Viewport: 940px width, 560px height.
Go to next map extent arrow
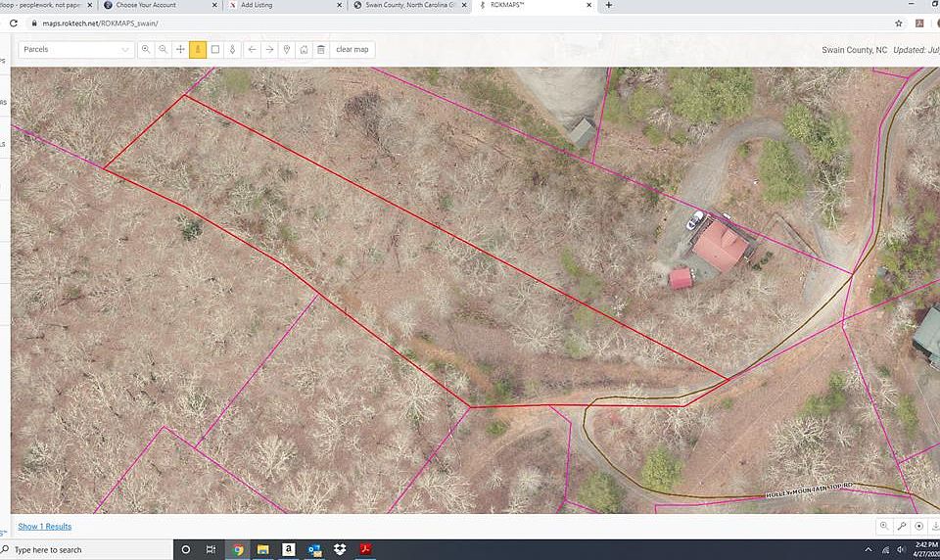(270, 50)
